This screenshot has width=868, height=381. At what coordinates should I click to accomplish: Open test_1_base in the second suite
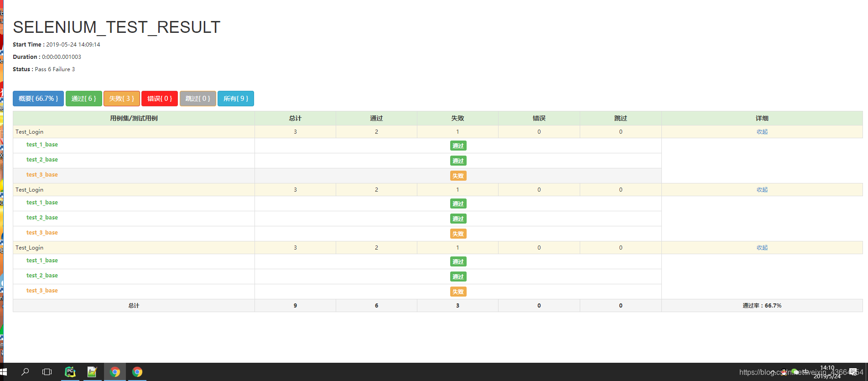click(x=42, y=203)
